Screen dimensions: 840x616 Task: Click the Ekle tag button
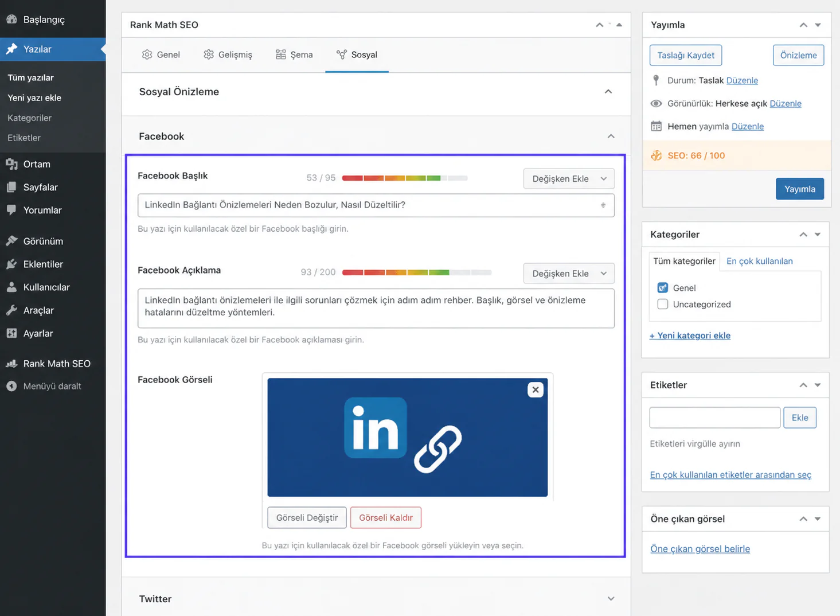point(800,418)
